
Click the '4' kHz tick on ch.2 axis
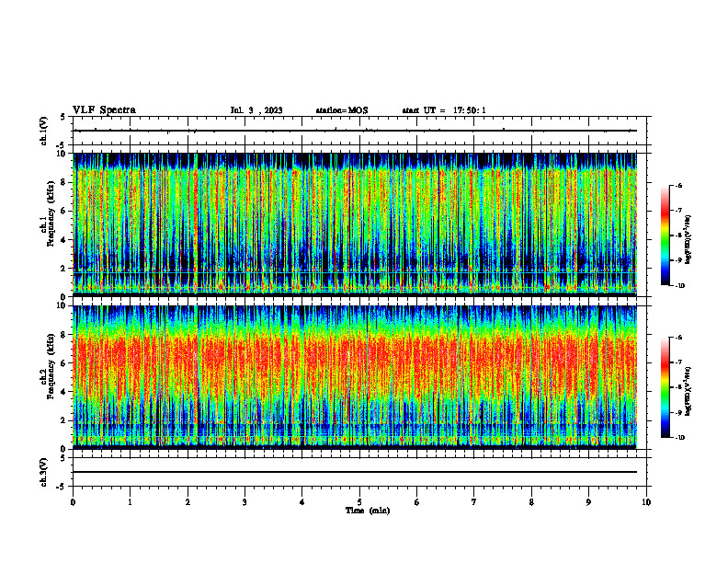[64, 392]
